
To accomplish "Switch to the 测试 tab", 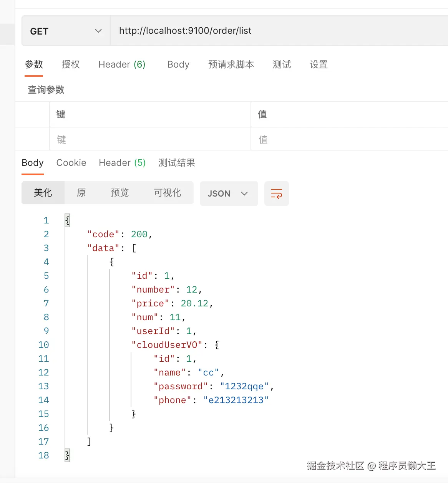I will pyautogui.click(x=282, y=65).
